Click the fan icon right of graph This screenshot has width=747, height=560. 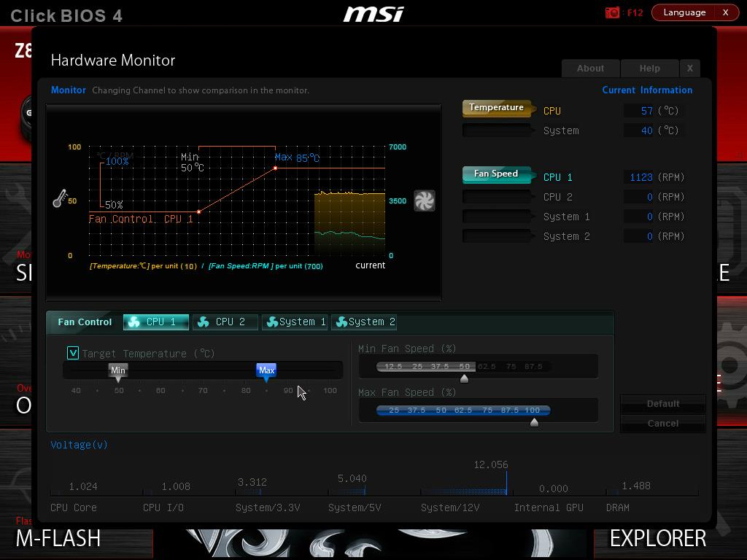pyautogui.click(x=424, y=201)
